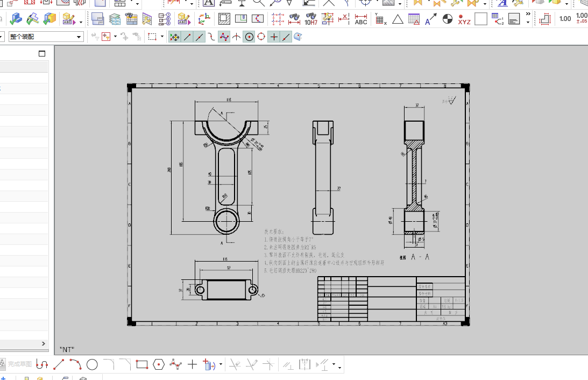This screenshot has width=588, height=380.
Task: Activate the Rectangle sketch tool
Action: pos(142,364)
